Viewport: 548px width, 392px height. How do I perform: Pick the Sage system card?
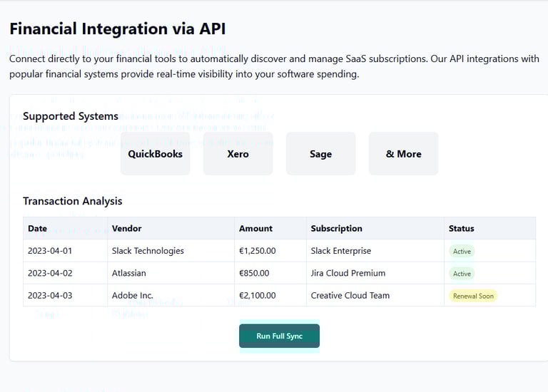pyautogui.click(x=321, y=153)
